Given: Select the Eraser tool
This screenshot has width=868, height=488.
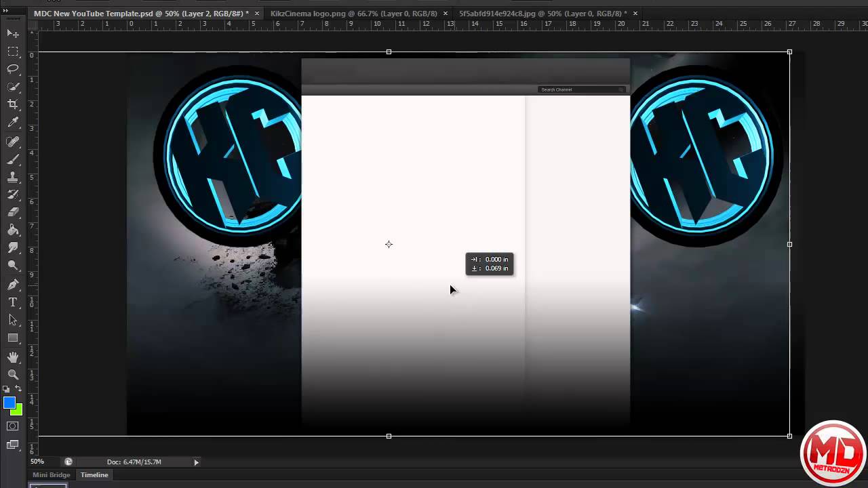Looking at the screenshot, I should [13, 212].
